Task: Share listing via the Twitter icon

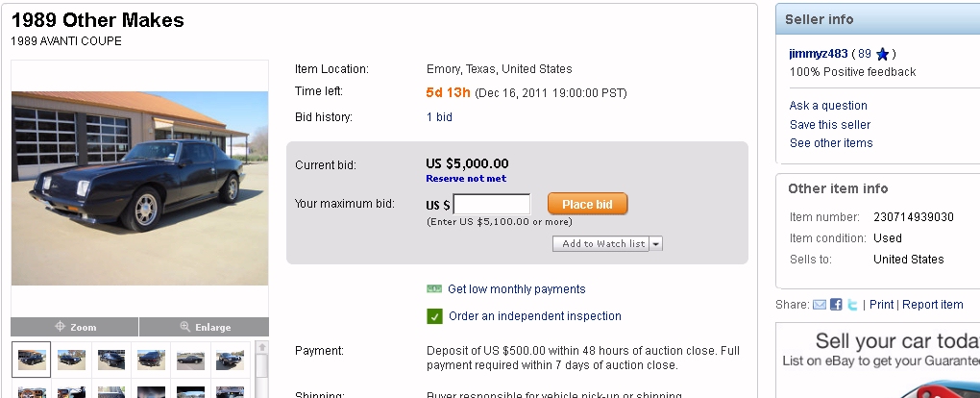Action: coord(852,305)
